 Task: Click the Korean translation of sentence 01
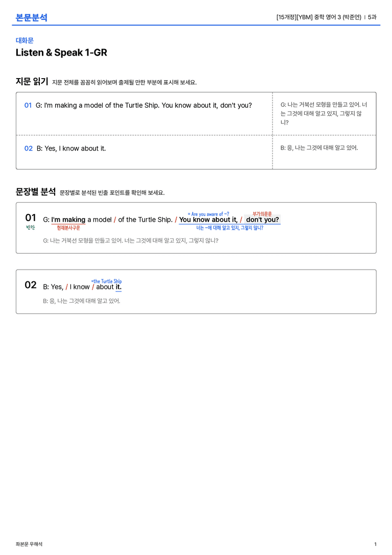click(324, 113)
